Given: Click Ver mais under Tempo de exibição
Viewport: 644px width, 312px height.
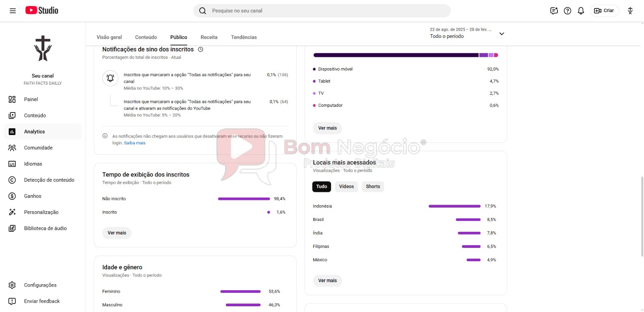Looking at the screenshot, I should pos(117,233).
